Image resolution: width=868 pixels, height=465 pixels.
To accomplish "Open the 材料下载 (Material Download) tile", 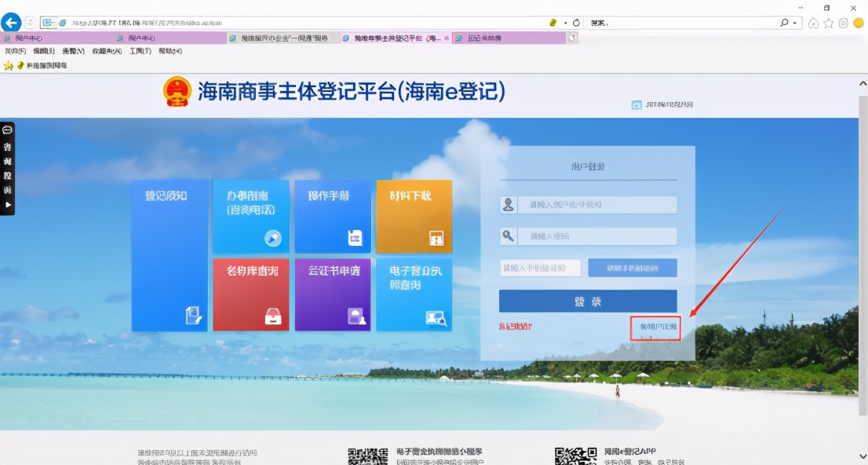I will coord(414,216).
